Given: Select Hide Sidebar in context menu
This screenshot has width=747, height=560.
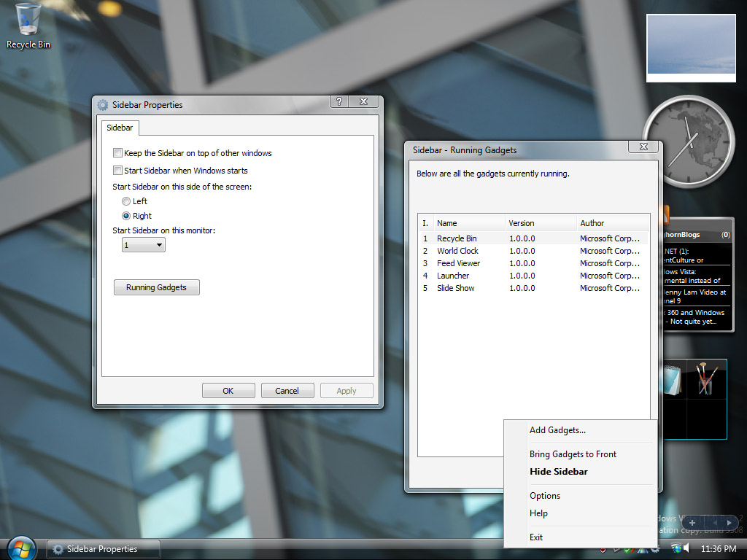Looking at the screenshot, I should click(558, 472).
